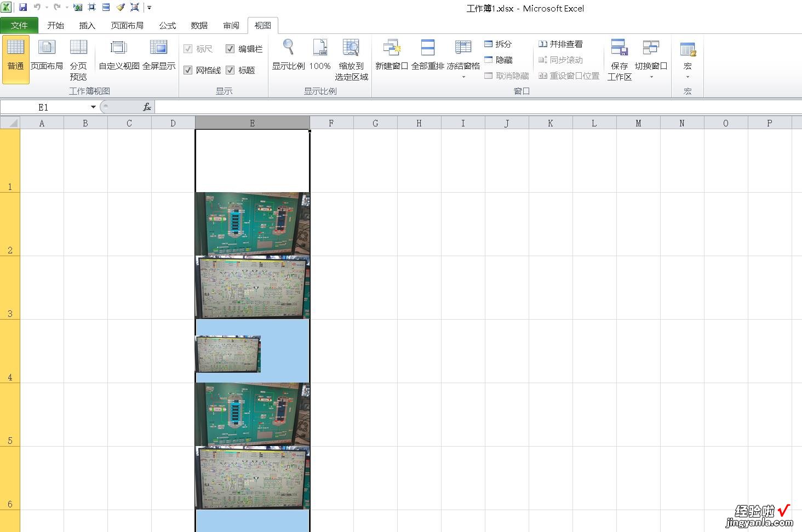Switch to 页面布局 view
The width and height of the screenshot is (802, 532).
tap(47, 55)
